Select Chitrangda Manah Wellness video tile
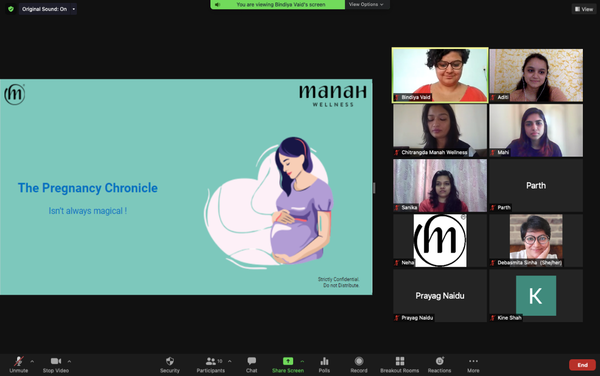Viewport: 600px width, 376px height. point(440,130)
